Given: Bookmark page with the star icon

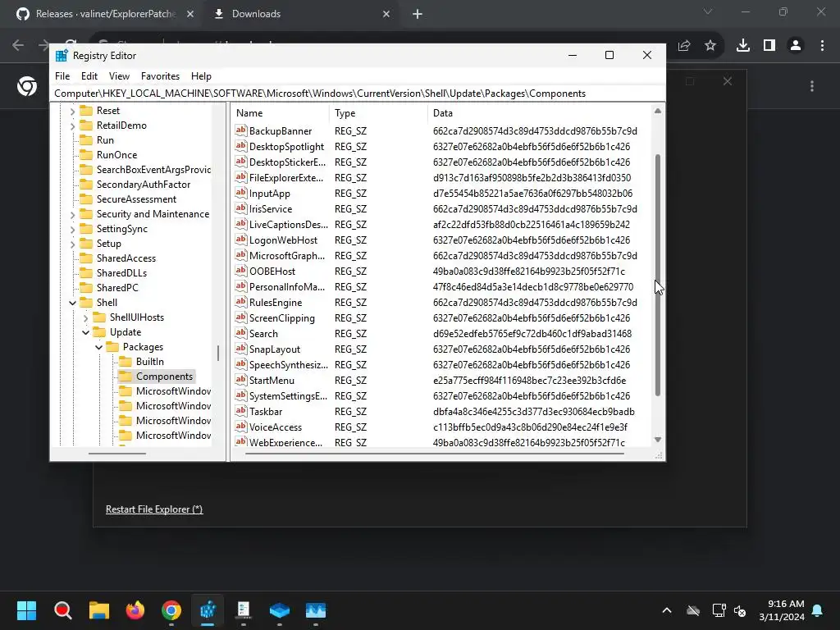Looking at the screenshot, I should point(710,46).
